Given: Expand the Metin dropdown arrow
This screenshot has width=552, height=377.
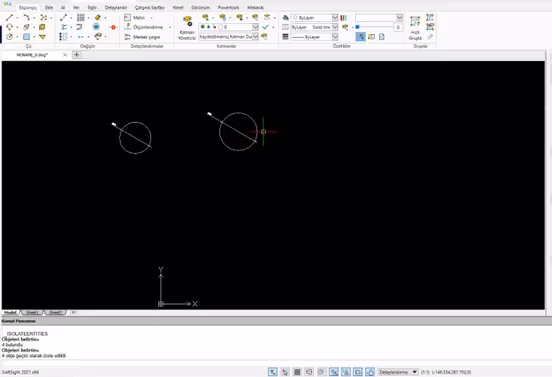Looking at the screenshot, I should 151,18.
